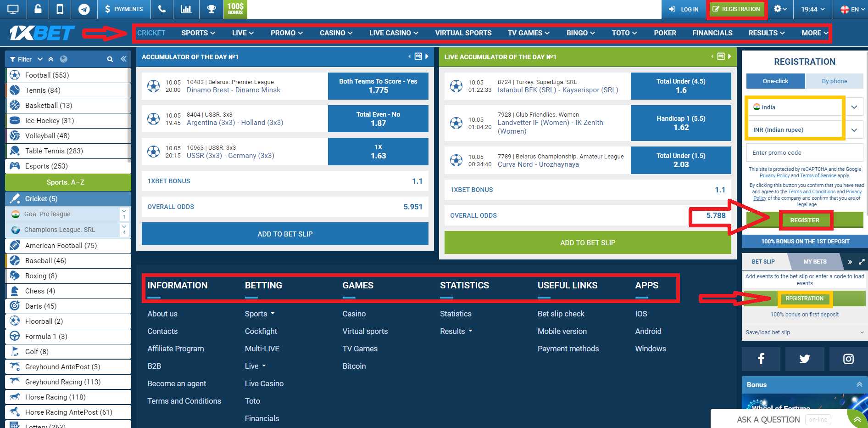The height and width of the screenshot is (428, 868).
Task: Expand the LIVE menu
Action: 243,33
